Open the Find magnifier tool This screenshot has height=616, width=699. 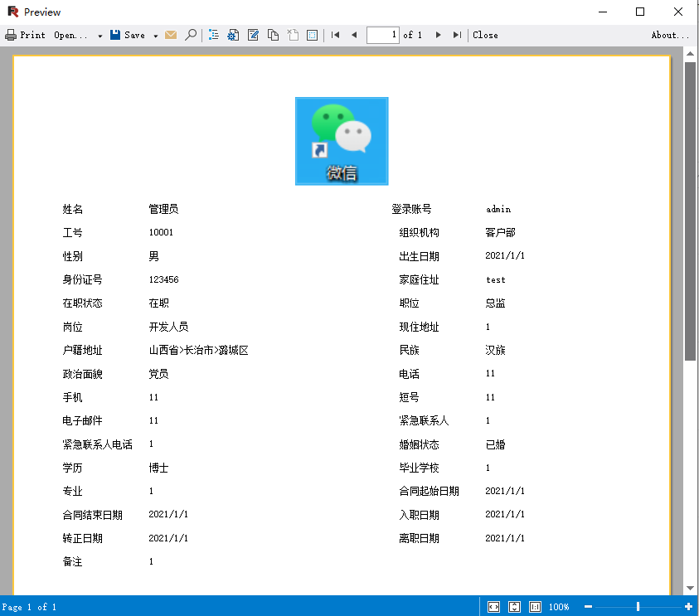click(x=191, y=35)
